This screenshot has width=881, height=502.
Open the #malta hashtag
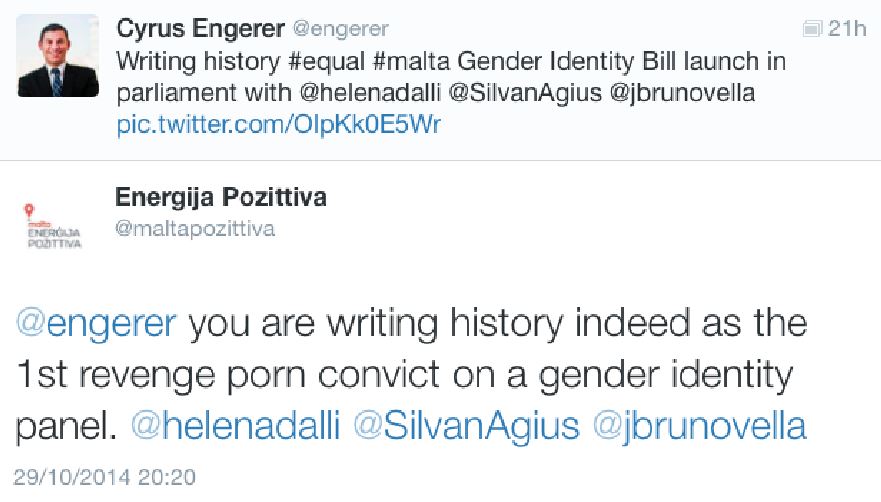click(409, 62)
